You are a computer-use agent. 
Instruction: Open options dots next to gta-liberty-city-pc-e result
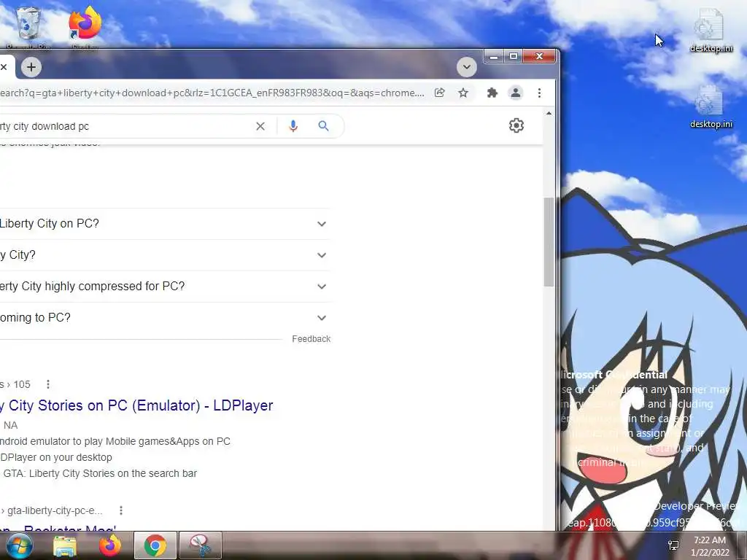coord(121,510)
